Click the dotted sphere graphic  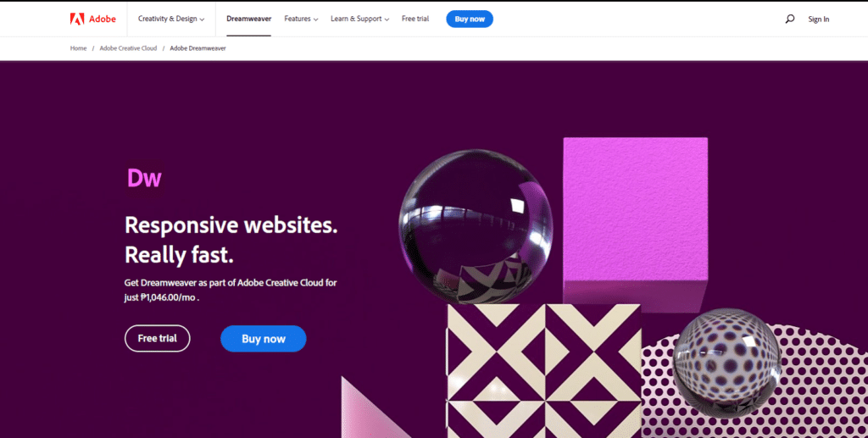(726, 363)
